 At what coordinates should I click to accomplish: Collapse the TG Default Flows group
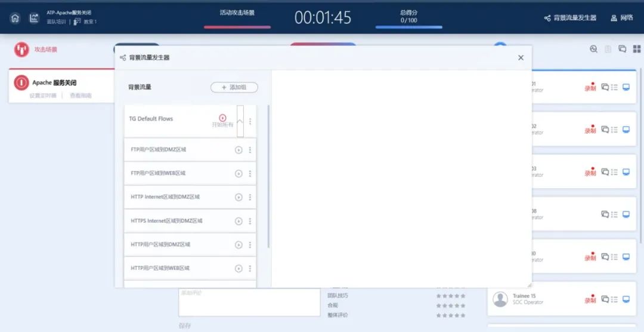coord(240,121)
